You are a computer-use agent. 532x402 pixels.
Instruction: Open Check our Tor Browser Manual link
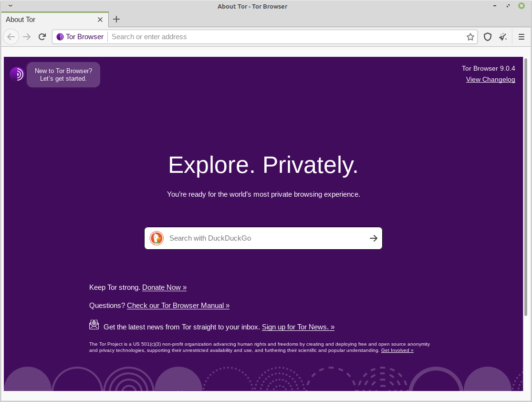pyautogui.click(x=178, y=306)
